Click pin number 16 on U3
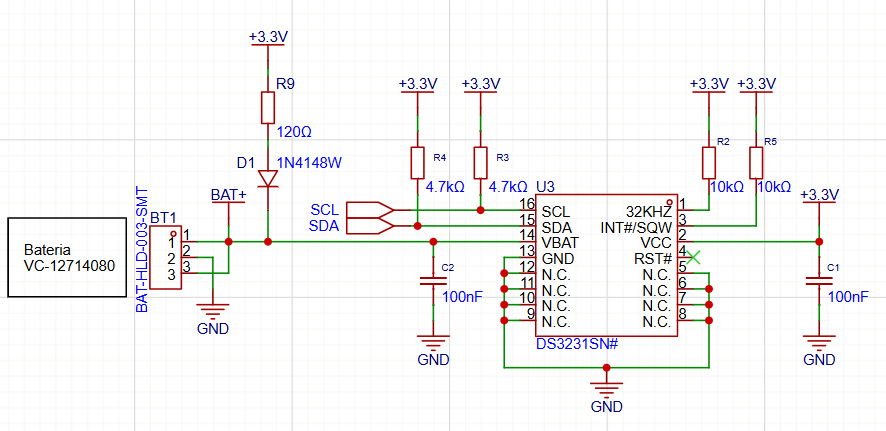This screenshot has height=431, width=886. [527, 203]
